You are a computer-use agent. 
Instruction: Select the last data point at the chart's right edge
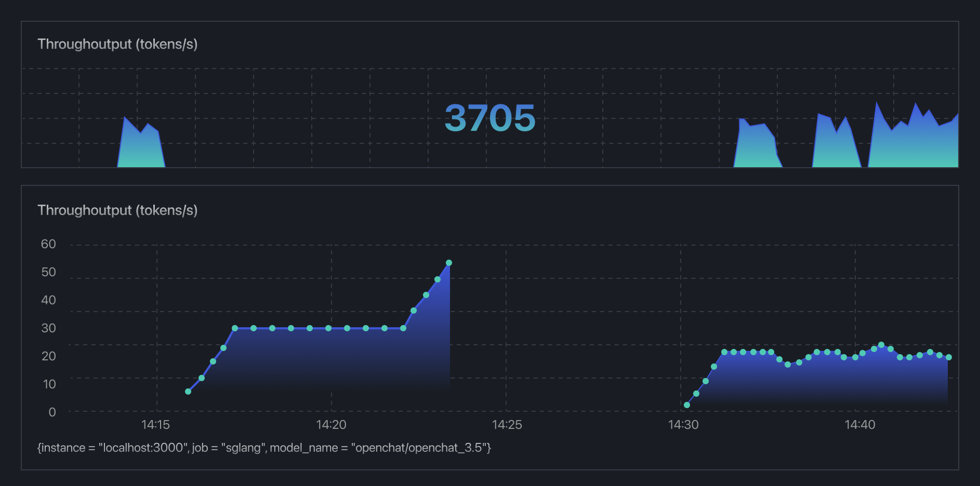[949, 357]
